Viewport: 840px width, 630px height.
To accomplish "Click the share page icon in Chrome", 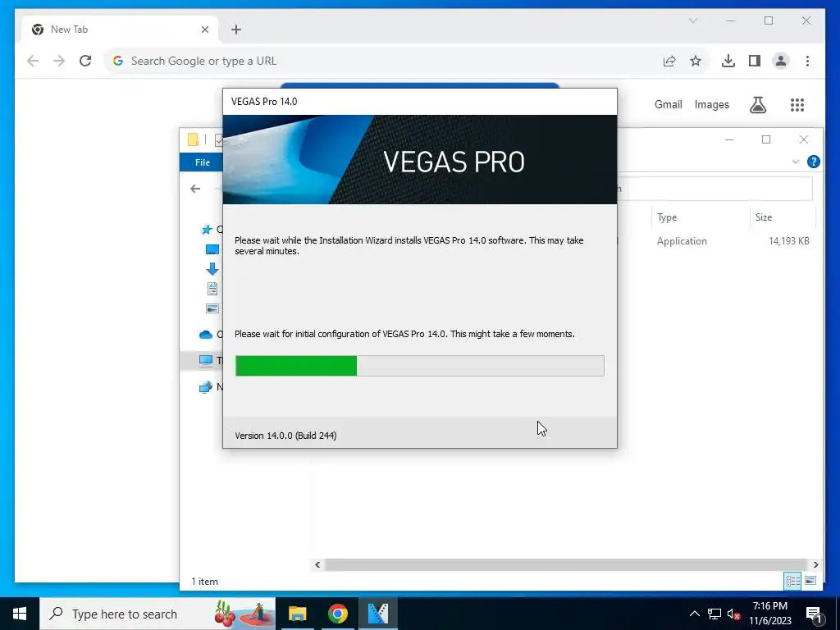I will pos(669,61).
